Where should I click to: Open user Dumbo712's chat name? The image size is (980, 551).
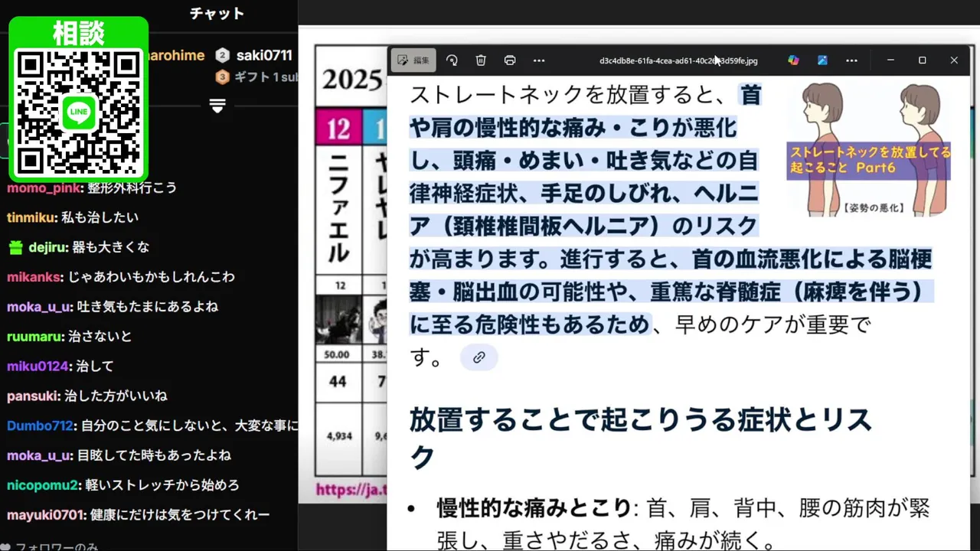click(x=41, y=425)
